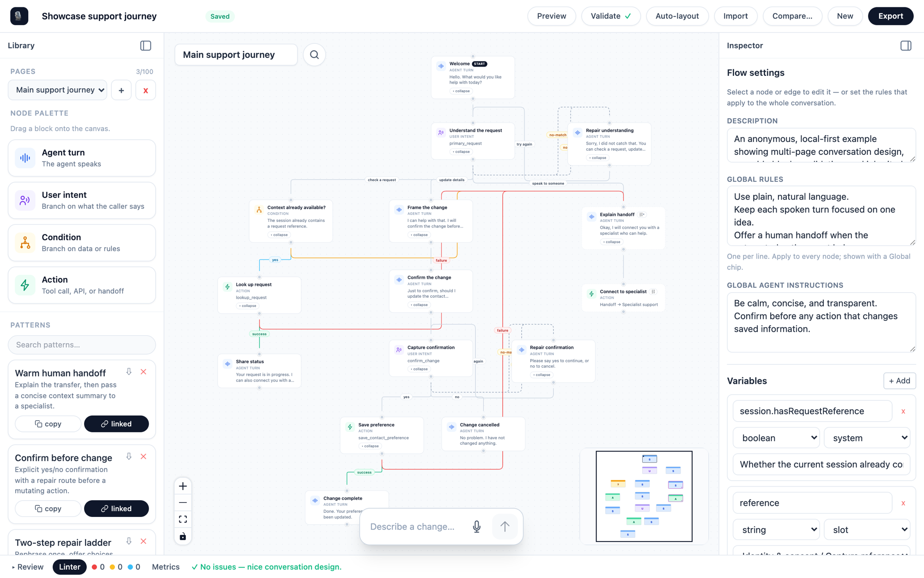Remove the Warm human handoff pattern
The image size is (924, 578).
pos(144,372)
